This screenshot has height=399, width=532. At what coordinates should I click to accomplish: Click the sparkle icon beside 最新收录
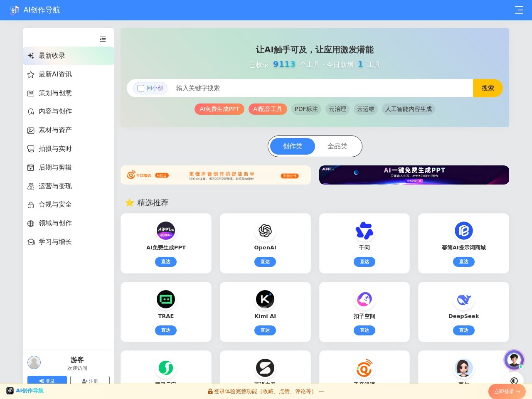coord(31,56)
